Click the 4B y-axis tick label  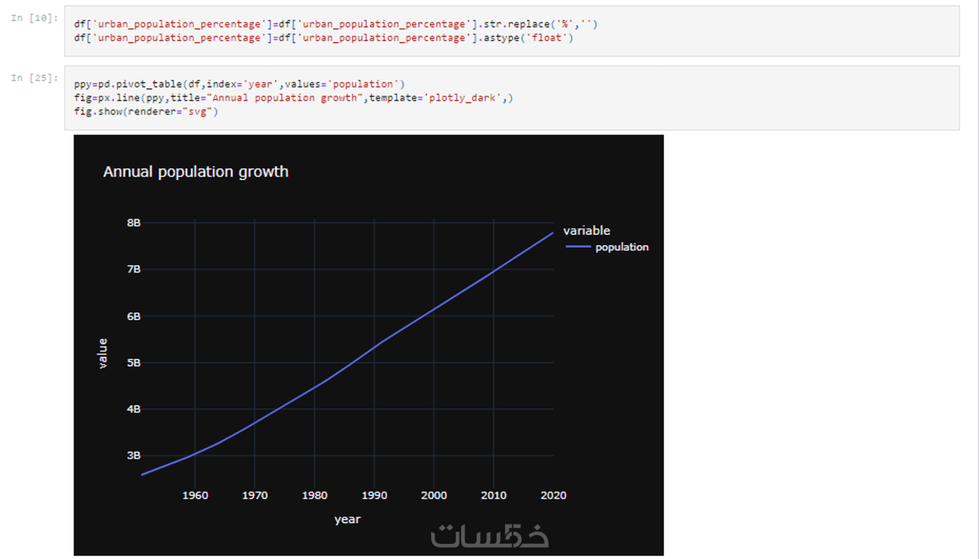(x=134, y=409)
